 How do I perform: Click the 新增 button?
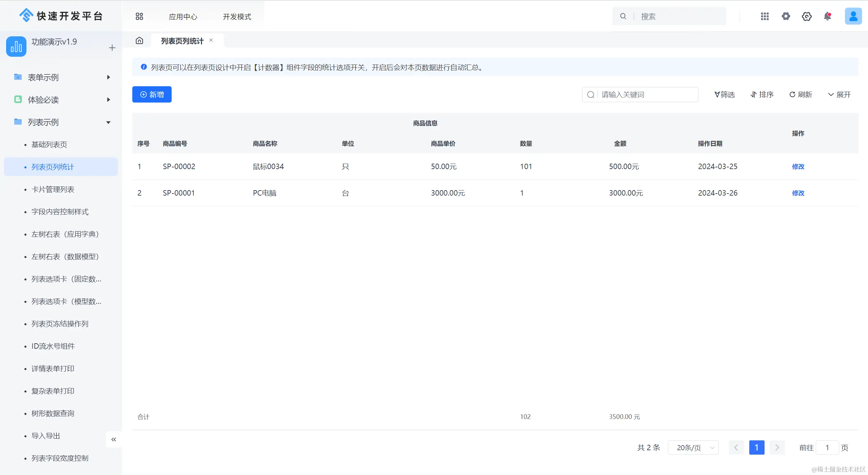click(x=152, y=94)
